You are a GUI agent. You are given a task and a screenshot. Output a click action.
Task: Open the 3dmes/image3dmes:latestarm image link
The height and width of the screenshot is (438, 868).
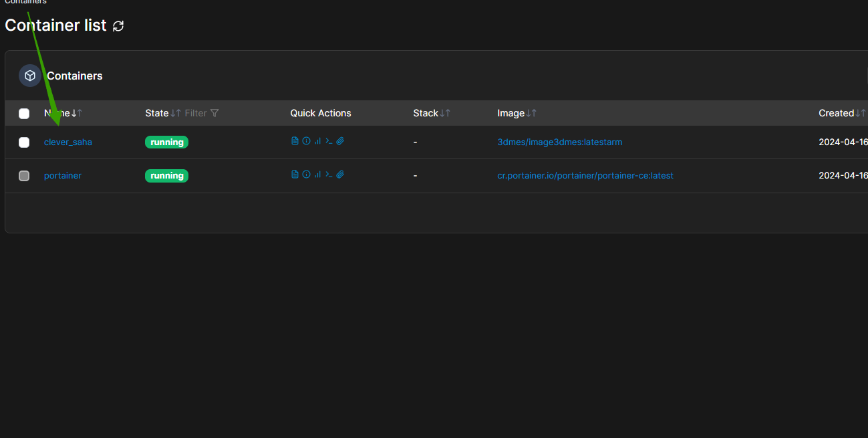560,142
